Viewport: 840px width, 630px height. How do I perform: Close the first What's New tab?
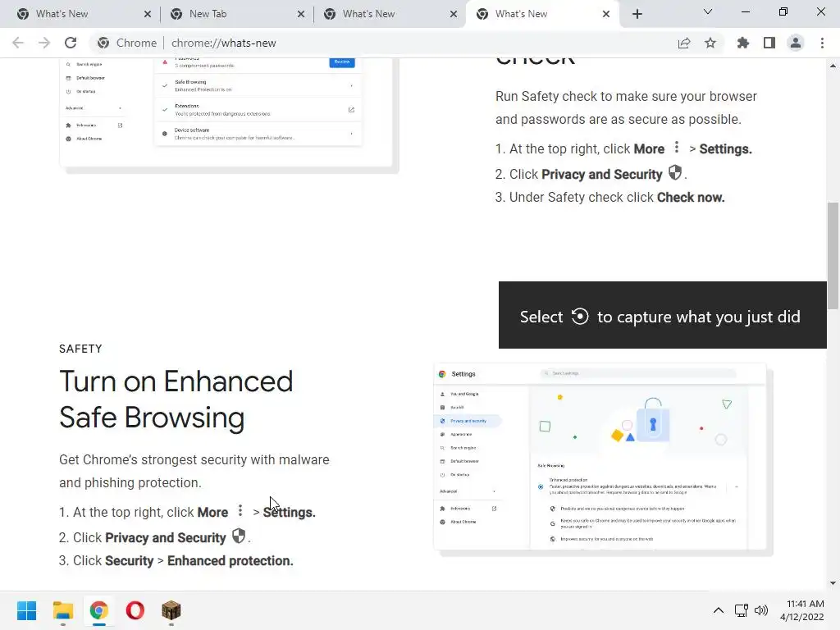(148, 14)
